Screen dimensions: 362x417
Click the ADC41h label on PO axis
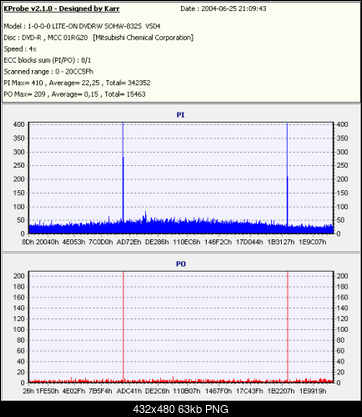tap(129, 391)
